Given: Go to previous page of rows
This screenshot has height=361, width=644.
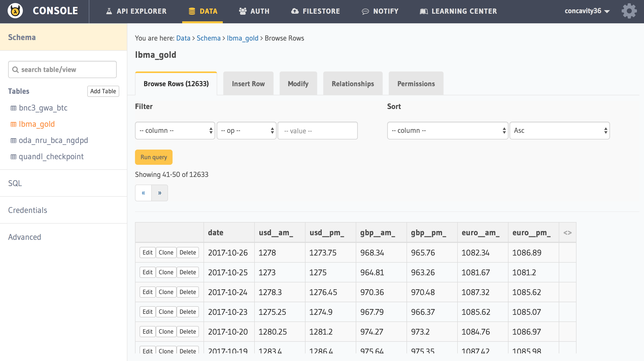Looking at the screenshot, I should [x=143, y=193].
